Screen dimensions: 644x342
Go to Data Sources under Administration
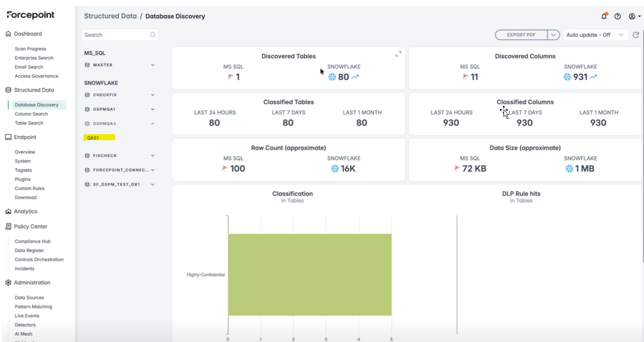[29, 298]
